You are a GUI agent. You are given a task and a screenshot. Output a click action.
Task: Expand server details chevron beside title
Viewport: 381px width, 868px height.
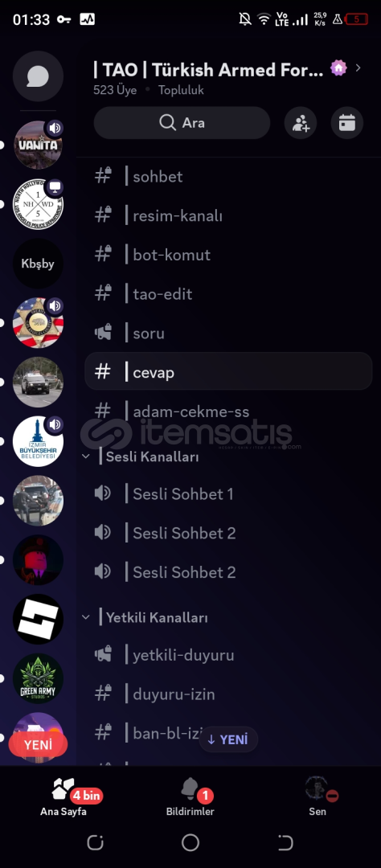coord(358,68)
